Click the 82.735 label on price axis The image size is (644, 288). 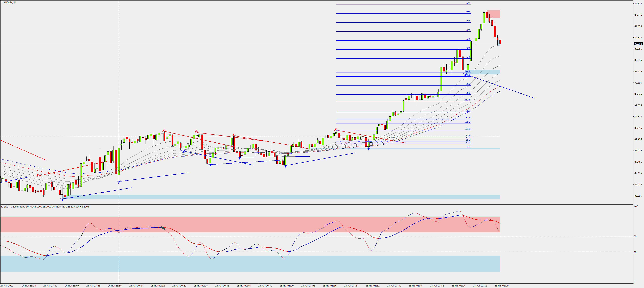(638, 4)
